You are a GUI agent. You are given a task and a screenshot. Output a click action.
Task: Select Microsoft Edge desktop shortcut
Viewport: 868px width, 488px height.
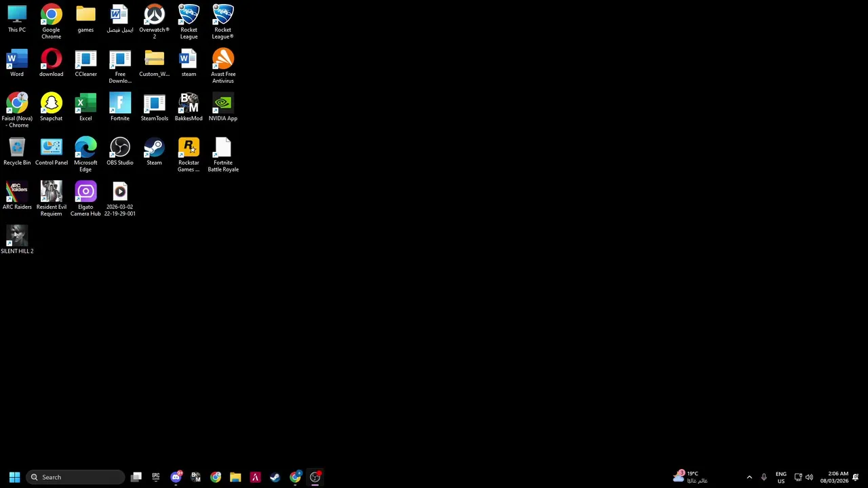pyautogui.click(x=85, y=155)
